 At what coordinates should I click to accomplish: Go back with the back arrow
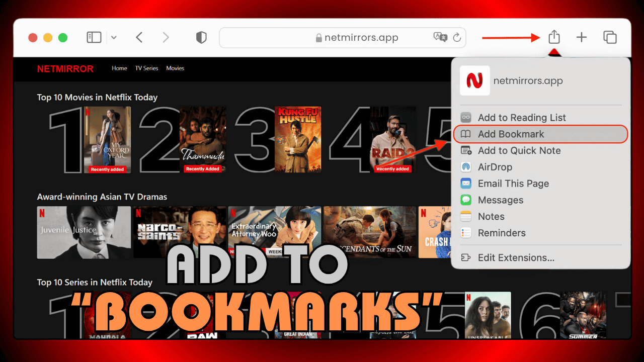(139, 37)
